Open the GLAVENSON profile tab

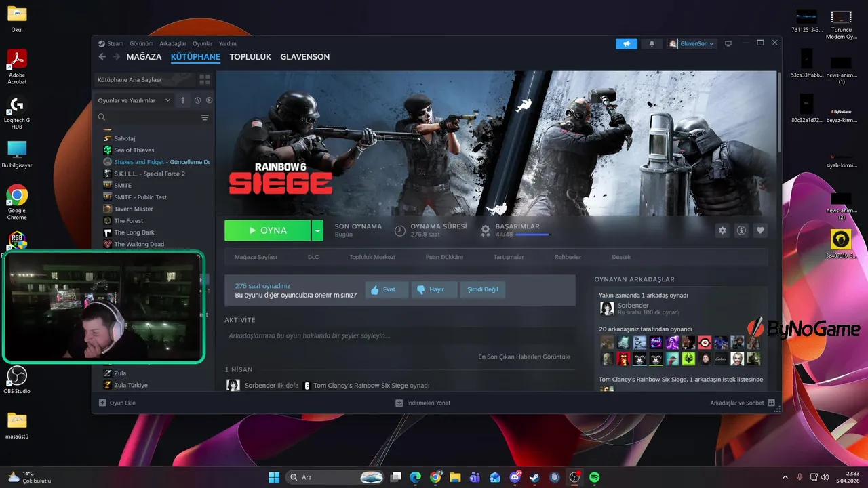pyautogui.click(x=305, y=57)
